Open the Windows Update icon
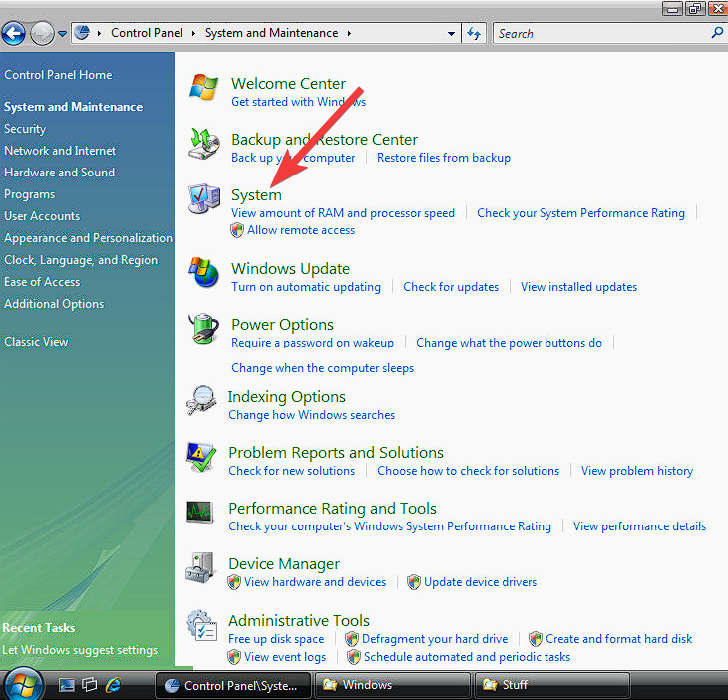 204,273
